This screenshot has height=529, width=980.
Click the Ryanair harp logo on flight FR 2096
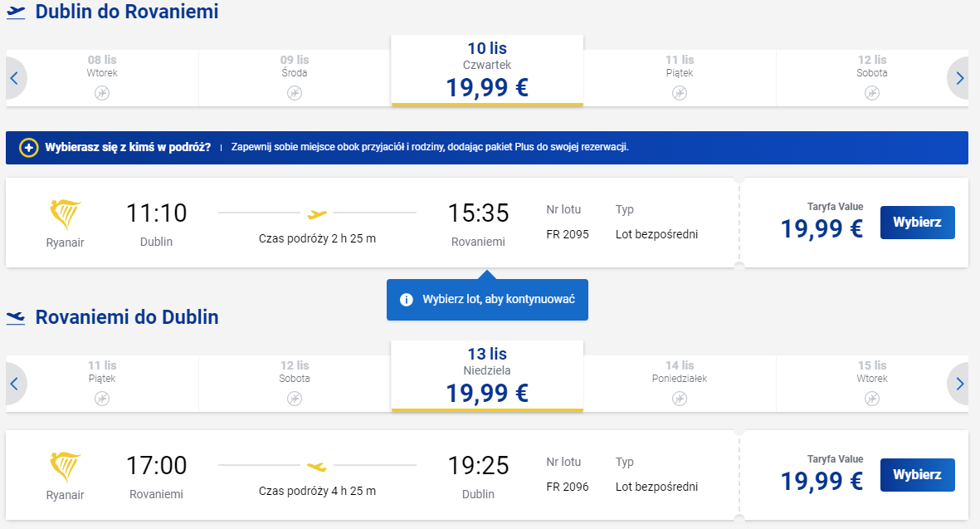tap(65, 467)
